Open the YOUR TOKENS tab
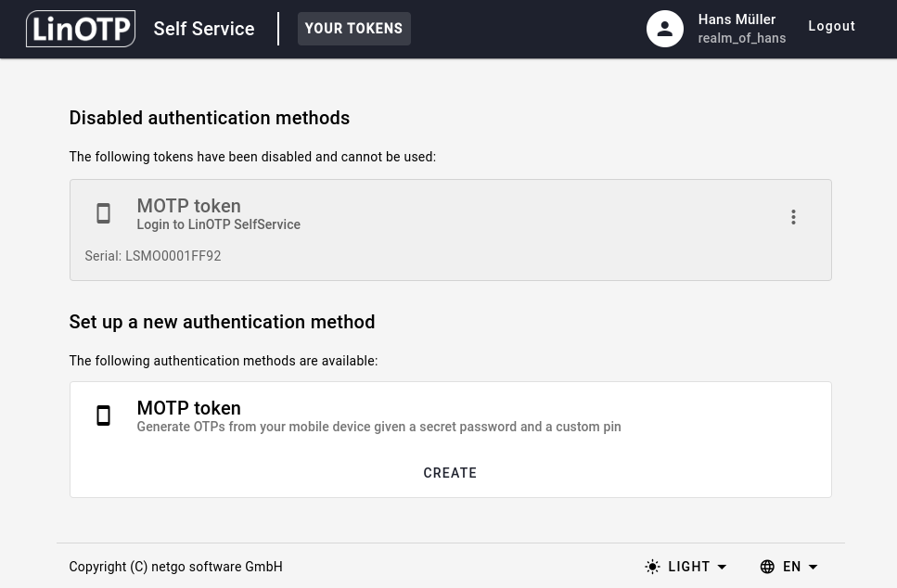Image resolution: width=897 pixels, height=588 pixels. coord(353,29)
